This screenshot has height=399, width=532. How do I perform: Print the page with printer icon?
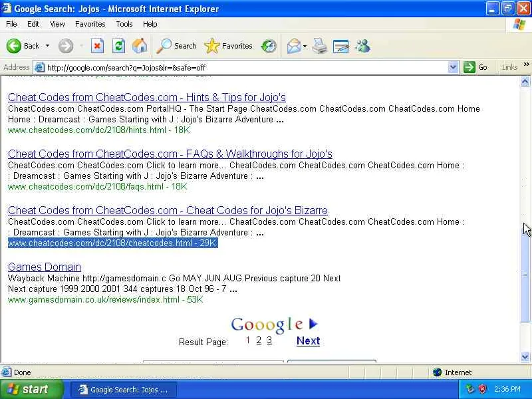point(319,46)
